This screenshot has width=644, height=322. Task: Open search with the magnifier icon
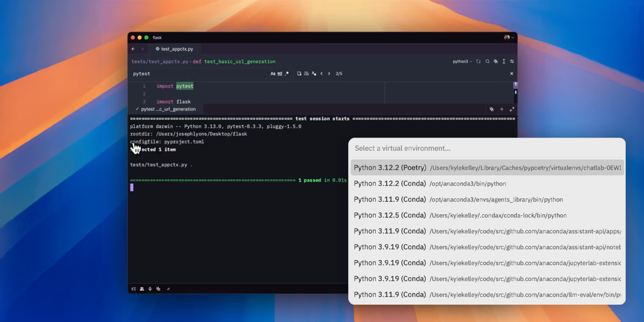(488, 61)
